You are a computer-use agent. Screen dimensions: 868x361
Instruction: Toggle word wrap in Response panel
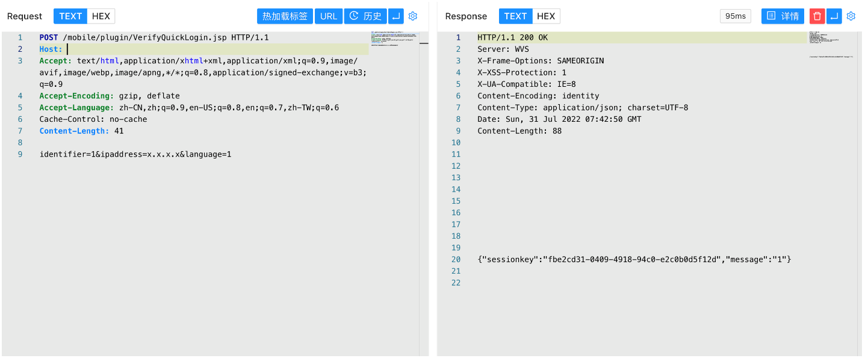834,16
